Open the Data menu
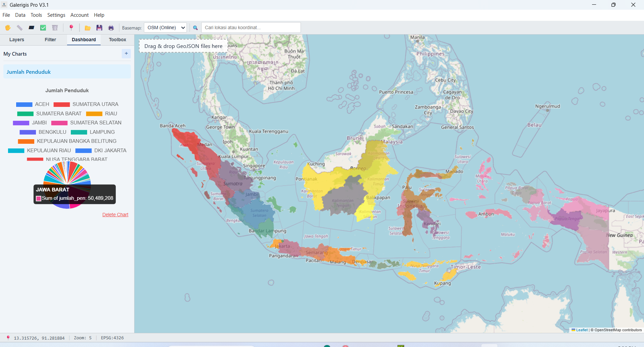Image resolution: width=644 pixels, height=347 pixels. pyautogui.click(x=20, y=15)
